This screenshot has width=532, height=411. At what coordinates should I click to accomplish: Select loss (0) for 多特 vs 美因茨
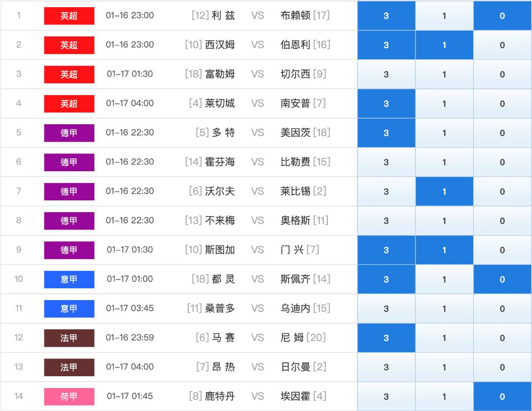coord(502,132)
